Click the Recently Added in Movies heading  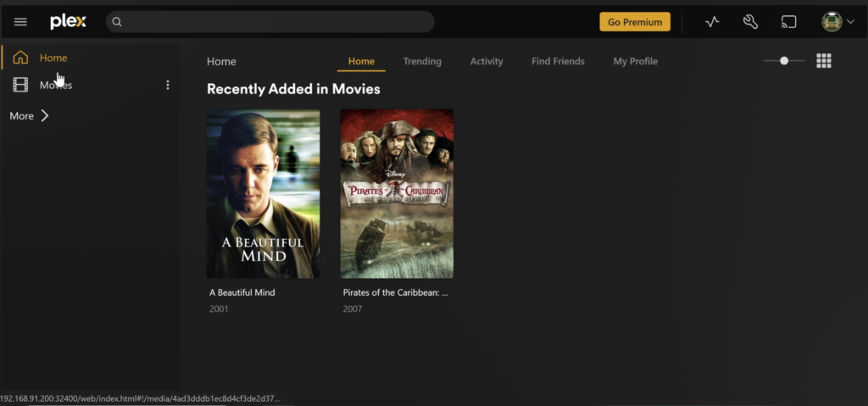pos(293,89)
